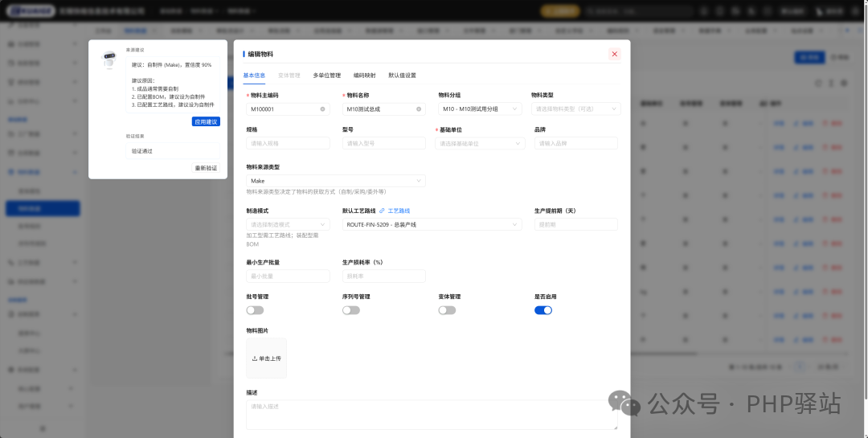Toggle the 批号管理 switch
Screen dimensions: 868x438
256,310
